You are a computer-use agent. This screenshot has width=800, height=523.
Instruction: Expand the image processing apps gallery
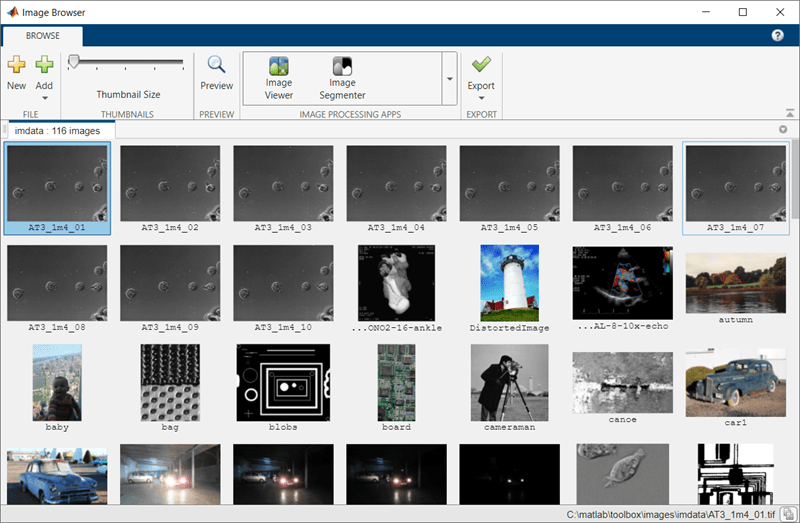449,78
